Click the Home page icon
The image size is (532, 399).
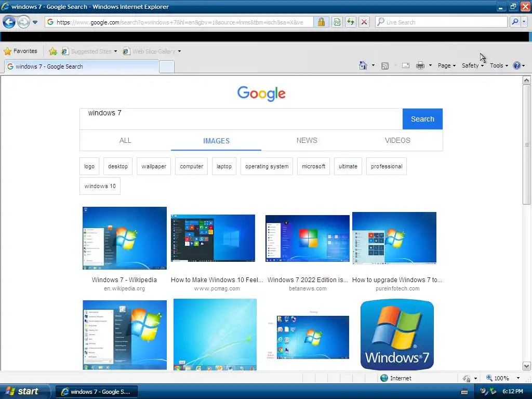coord(363,65)
